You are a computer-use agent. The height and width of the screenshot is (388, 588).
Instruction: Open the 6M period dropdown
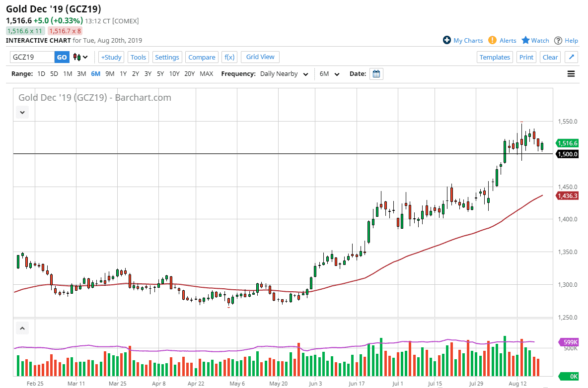pos(329,74)
